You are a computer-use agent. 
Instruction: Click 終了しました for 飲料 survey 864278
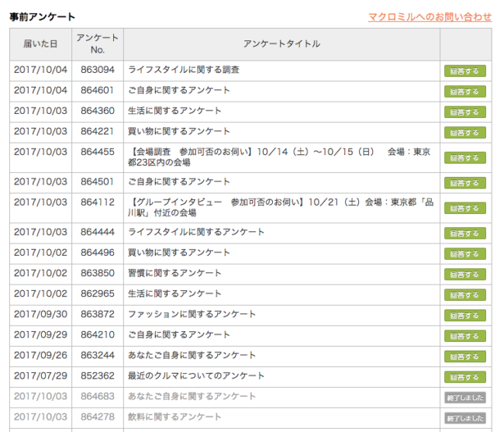pyautogui.click(x=464, y=418)
